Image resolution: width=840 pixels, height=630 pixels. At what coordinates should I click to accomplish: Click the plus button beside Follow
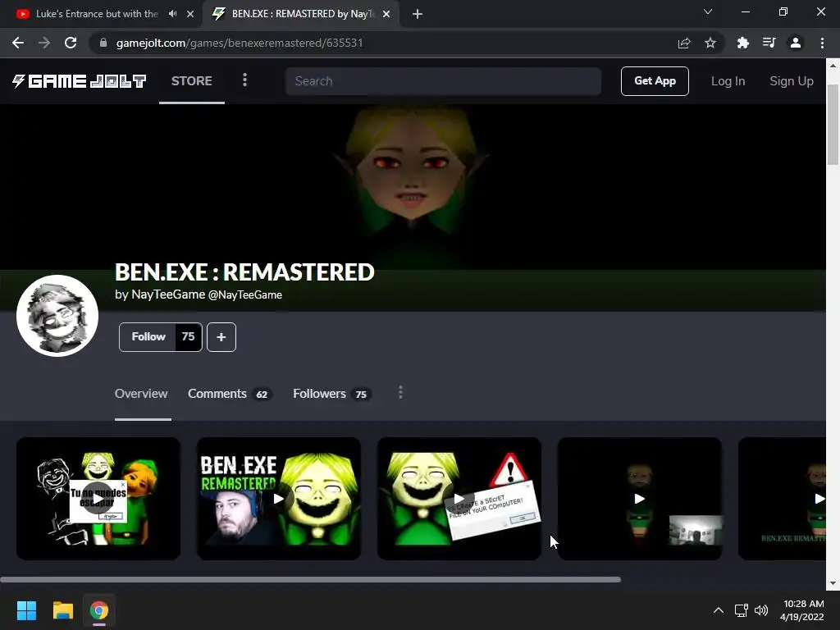click(221, 337)
